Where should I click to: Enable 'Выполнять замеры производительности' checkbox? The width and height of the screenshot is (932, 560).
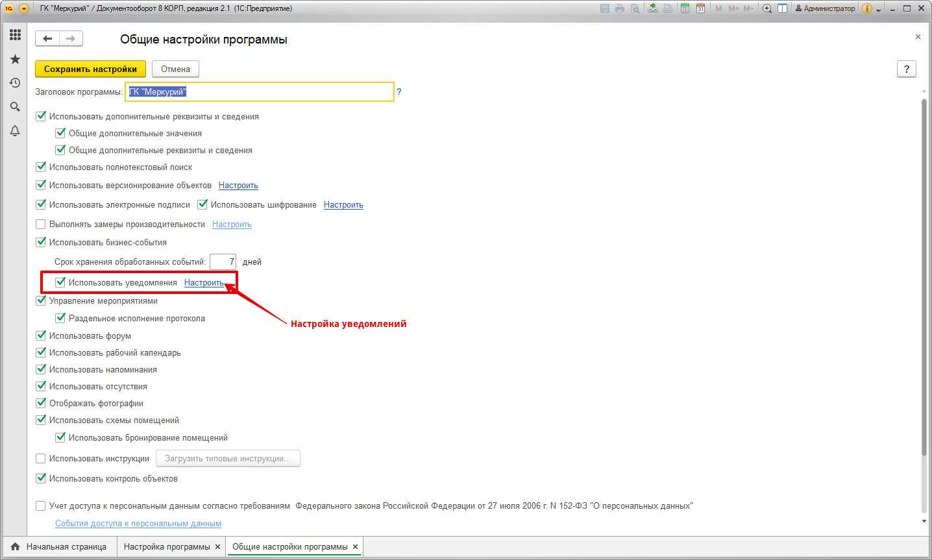pyautogui.click(x=41, y=224)
